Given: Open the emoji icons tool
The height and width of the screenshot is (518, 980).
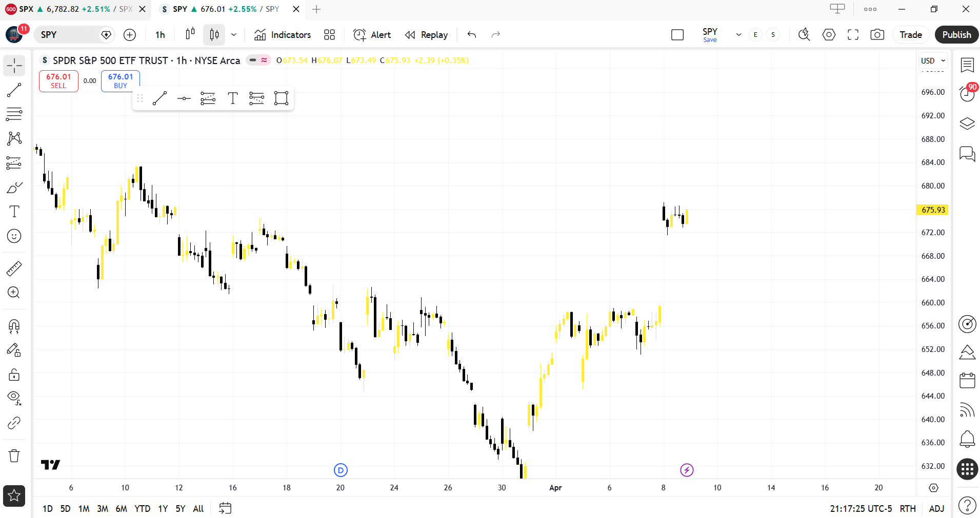Looking at the screenshot, I should 14,236.
